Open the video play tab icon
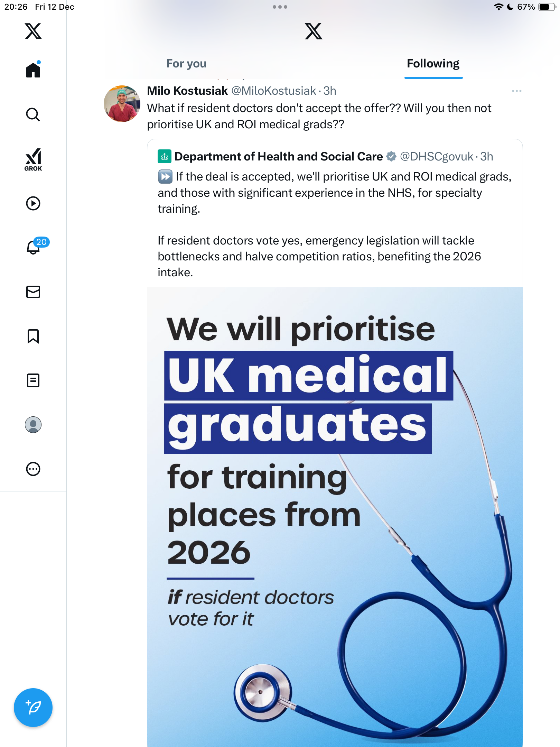This screenshot has height=747, width=560. (33, 203)
